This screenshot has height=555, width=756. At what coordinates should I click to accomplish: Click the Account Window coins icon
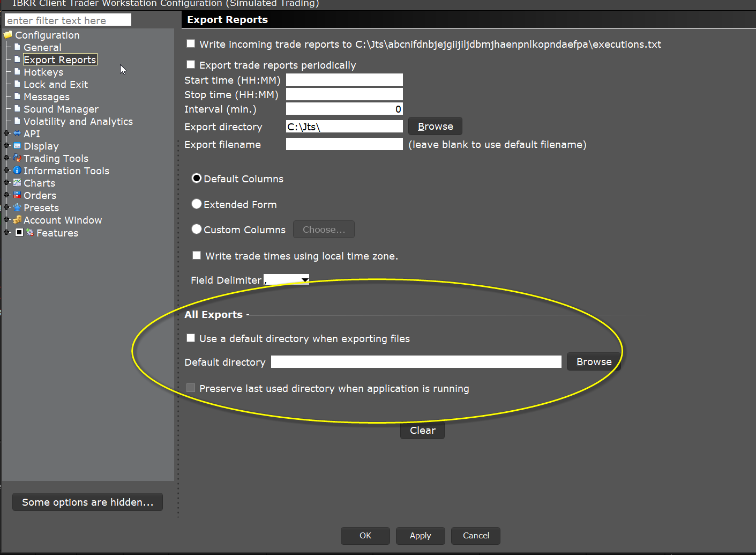pos(17,220)
